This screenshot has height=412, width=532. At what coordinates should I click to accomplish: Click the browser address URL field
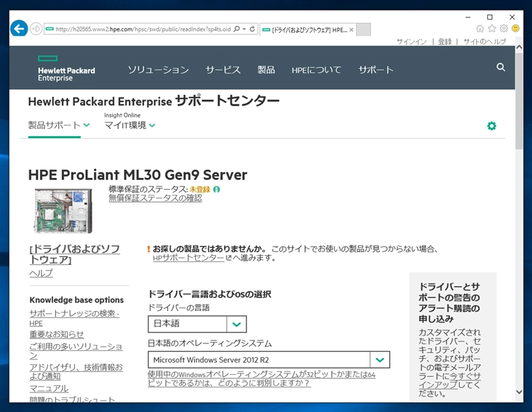(143, 29)
